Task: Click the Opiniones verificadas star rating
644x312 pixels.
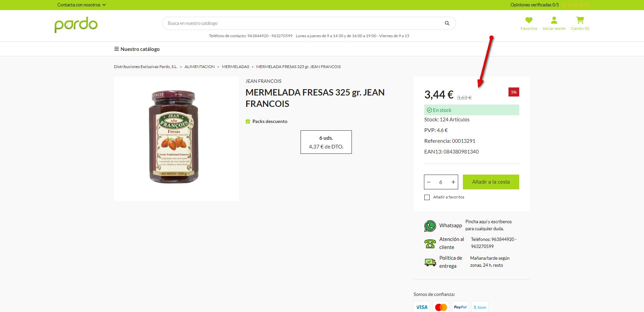Action: (576, 5)
